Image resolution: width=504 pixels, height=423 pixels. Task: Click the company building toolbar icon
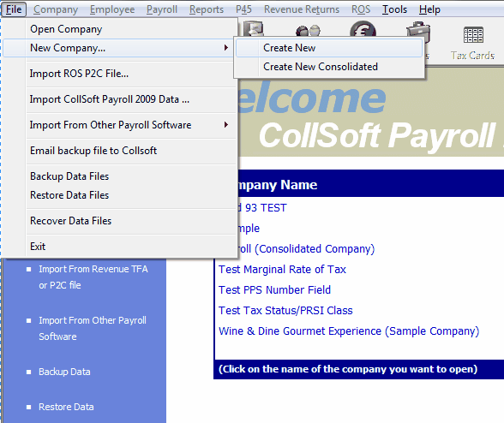tap(254, 28)
